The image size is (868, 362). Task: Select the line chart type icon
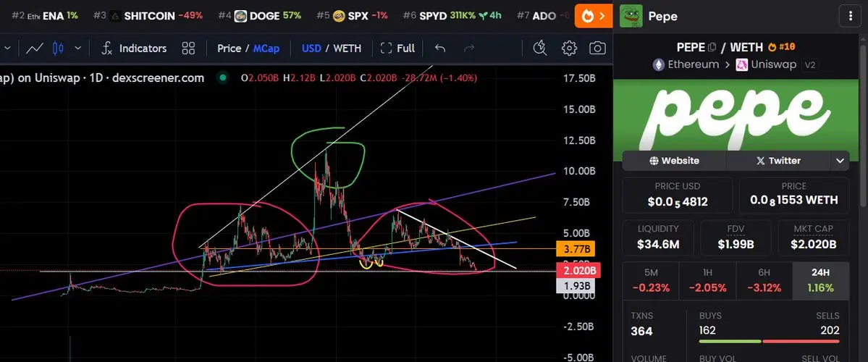(x=35, y=49)
